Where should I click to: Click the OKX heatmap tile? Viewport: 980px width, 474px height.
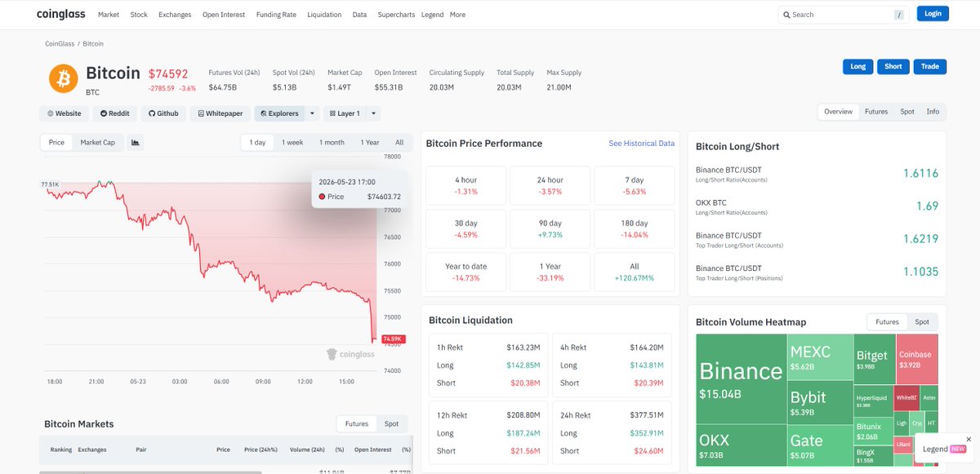tap(741, 446)
